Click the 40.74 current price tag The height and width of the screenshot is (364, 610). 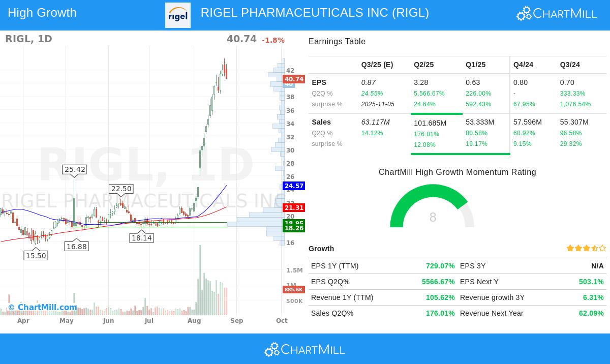[x=294, y=79]
